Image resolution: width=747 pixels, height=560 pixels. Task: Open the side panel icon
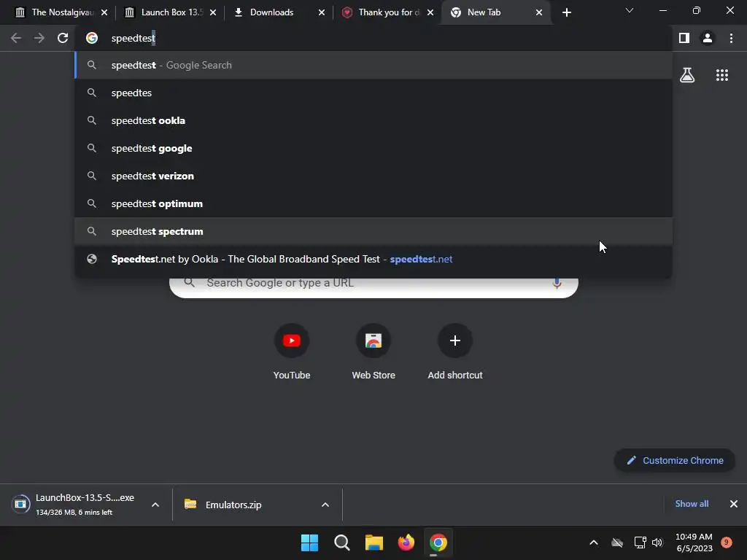(x=684, y=38)
